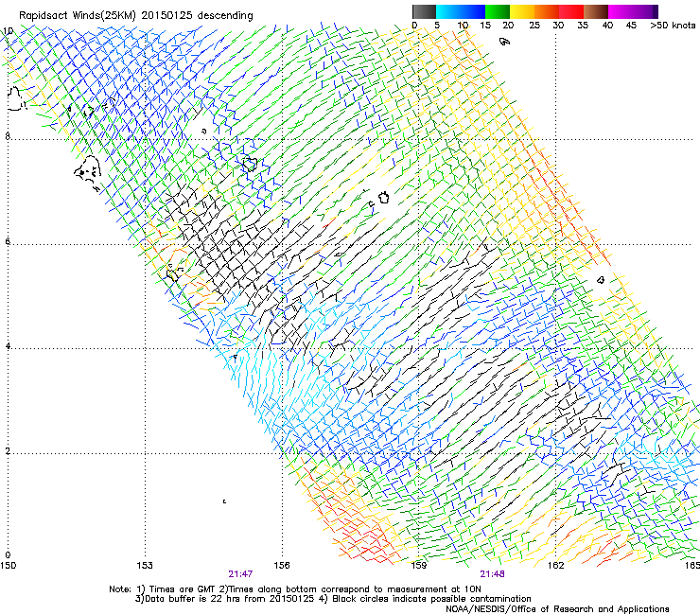This screenshot has height=615, width=700.
Task: Click the '8' latitude axis label
Action: pos(8,136)
